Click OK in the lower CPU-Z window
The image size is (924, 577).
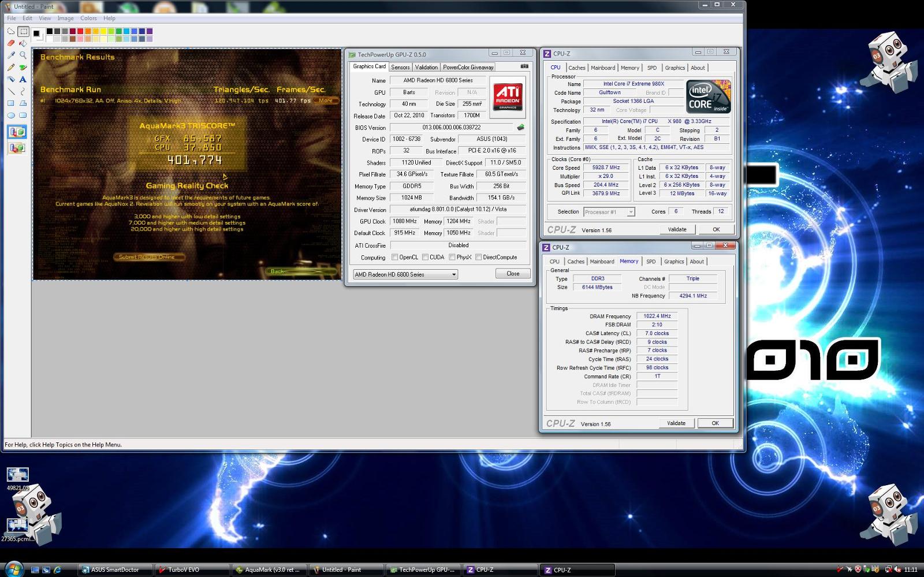[x=715, y=423]
